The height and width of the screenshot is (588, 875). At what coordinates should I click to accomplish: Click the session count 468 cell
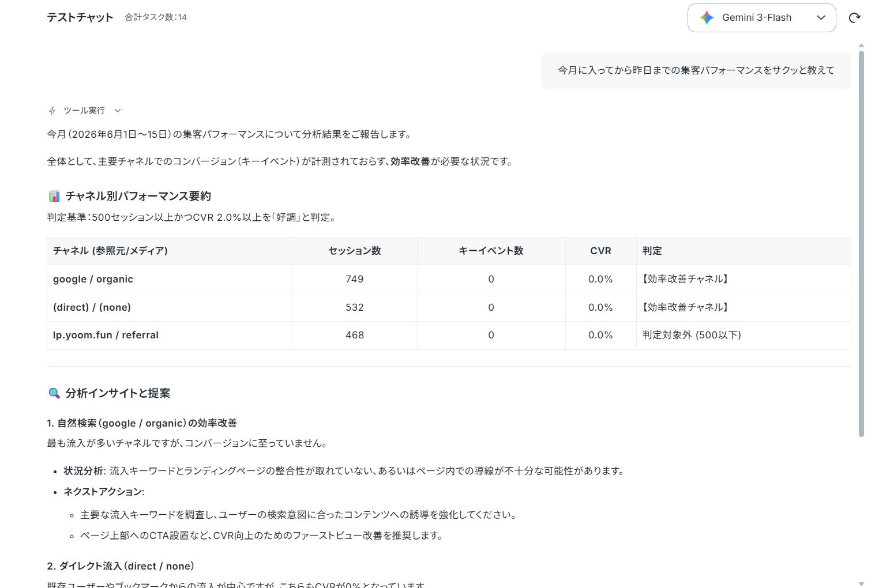click(x=355, y=336)
